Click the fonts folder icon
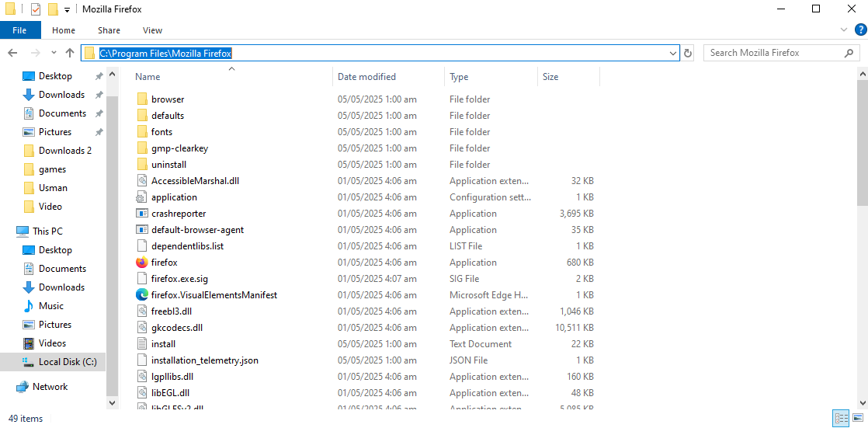 tap(142, 132)
